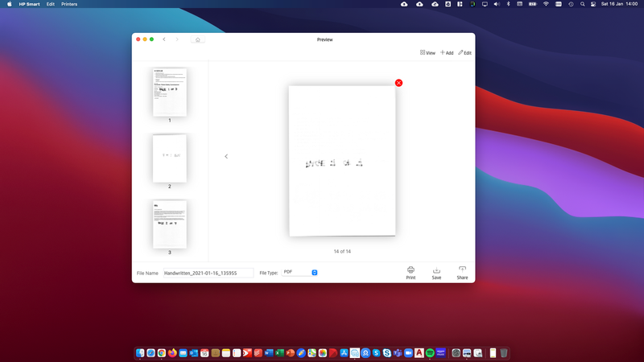Viewport: 644px width, 362px height.
Task: Click the File Name text field
Action: pyautogui.click(x=208, y=273)
